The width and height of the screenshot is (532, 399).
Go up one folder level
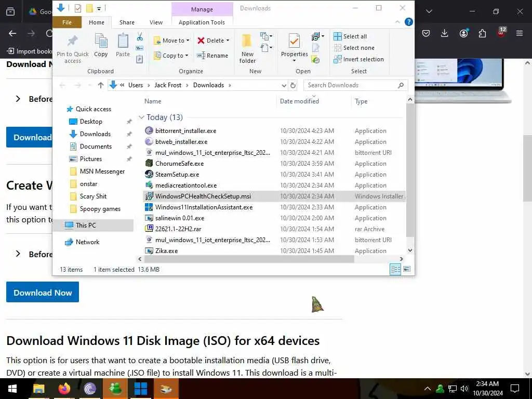100,85
